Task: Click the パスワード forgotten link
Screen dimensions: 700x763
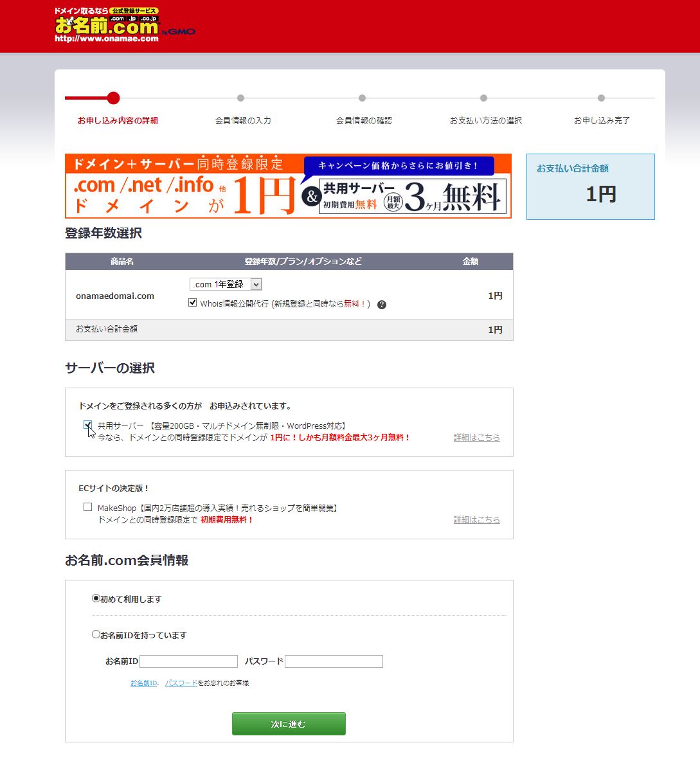Action: 181,683
